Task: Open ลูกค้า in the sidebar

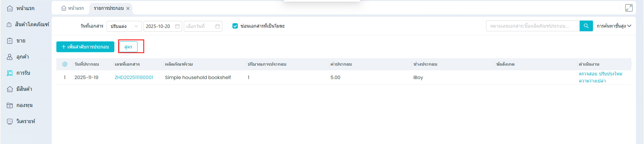Action: 22,57
